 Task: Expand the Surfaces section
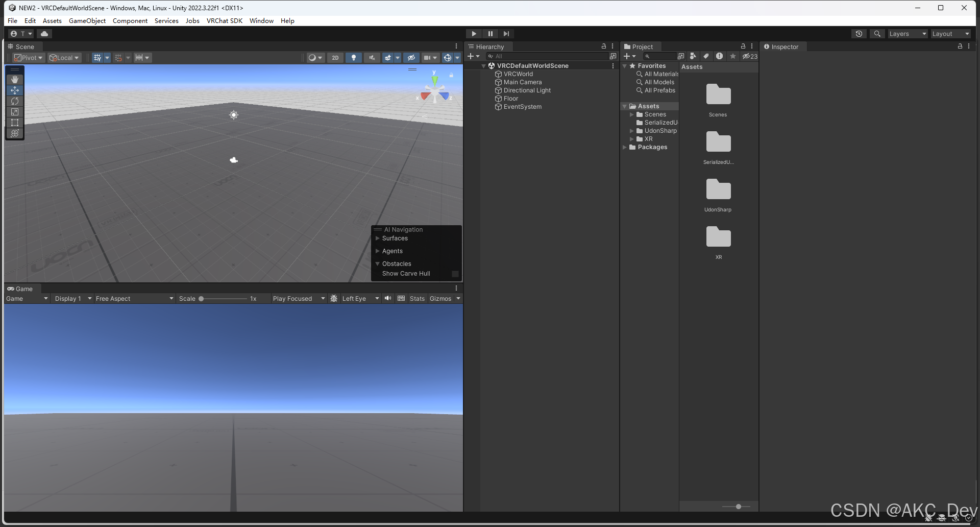(378, 238)
